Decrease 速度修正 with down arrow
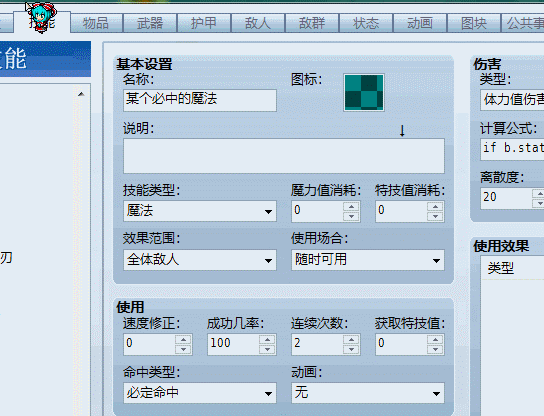The height and width of the screenshot is (416, 544). pos(183,349)
